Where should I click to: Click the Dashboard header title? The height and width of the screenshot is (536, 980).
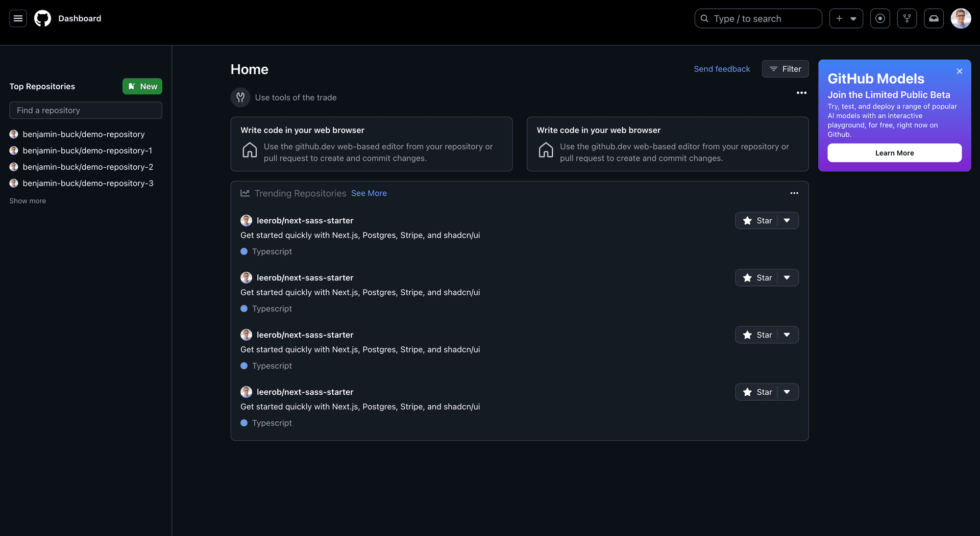80,18
